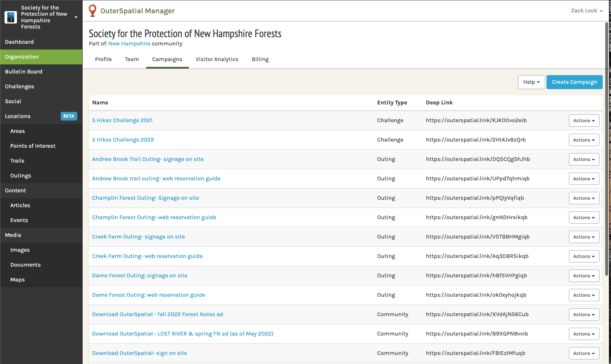The height and width of the screenshot is (364, 611).
Task: Open Creek Farm Outing- web reservation guide
Action: 147,256
